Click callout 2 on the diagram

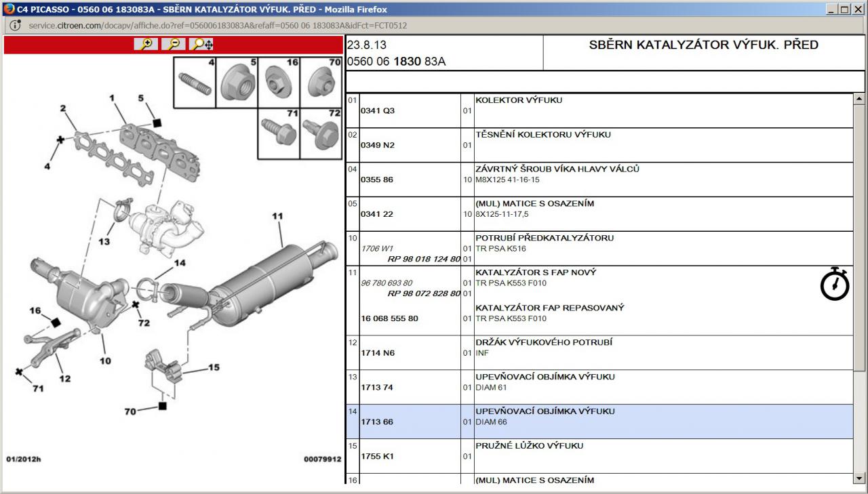63,108
